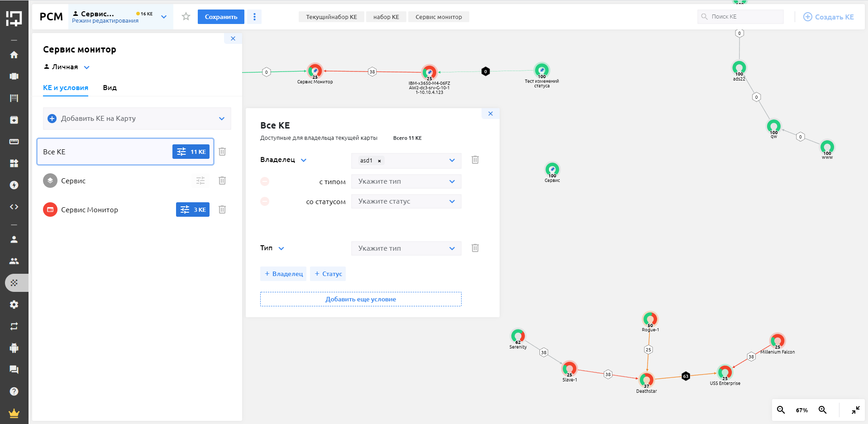The image size is (868, 424).
Task: Open the Android robot sidebar icon
Action: pyautogui.click(x=14, y=348)
